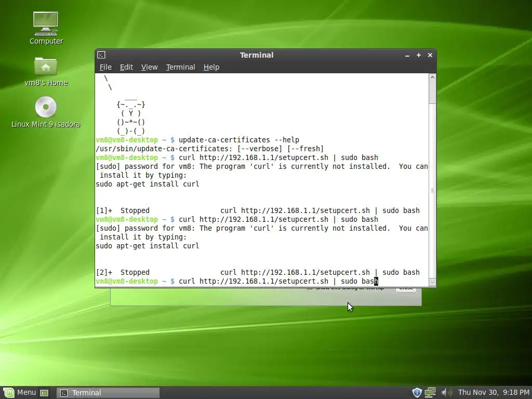This screenshot has height=399, width=532.
Task: Minimize the Terminal window
Action: pos(407,55)
